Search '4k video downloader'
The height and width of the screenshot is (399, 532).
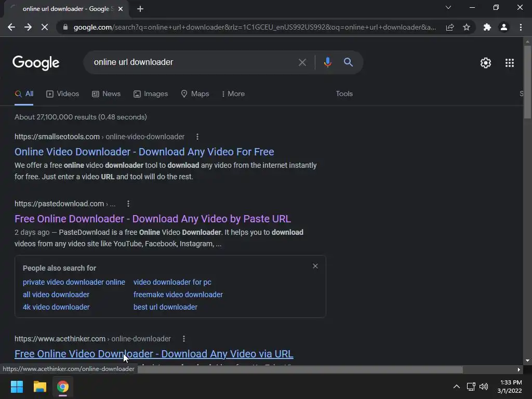tap(56, 308)
